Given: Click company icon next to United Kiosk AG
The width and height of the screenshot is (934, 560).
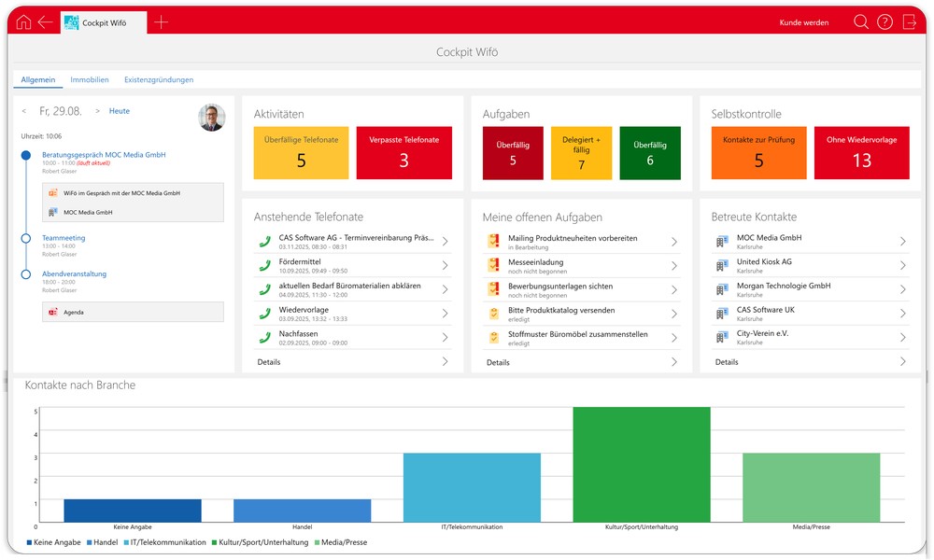Looking at the screenshot, I should 721,265.
